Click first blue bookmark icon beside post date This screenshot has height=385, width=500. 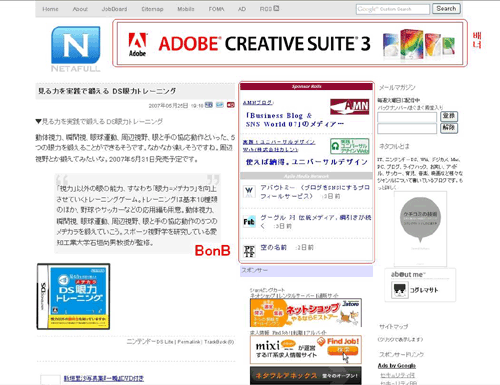209,105
